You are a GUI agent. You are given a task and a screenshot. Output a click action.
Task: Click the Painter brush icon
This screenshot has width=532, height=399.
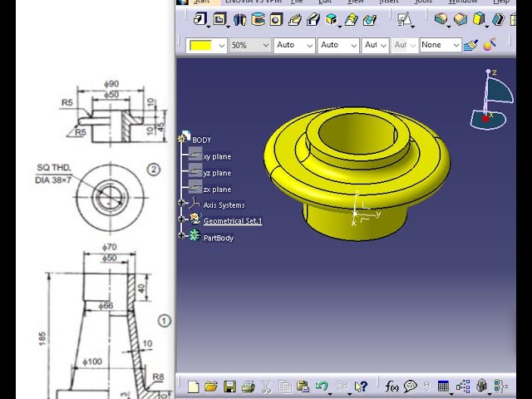point(470,45)
